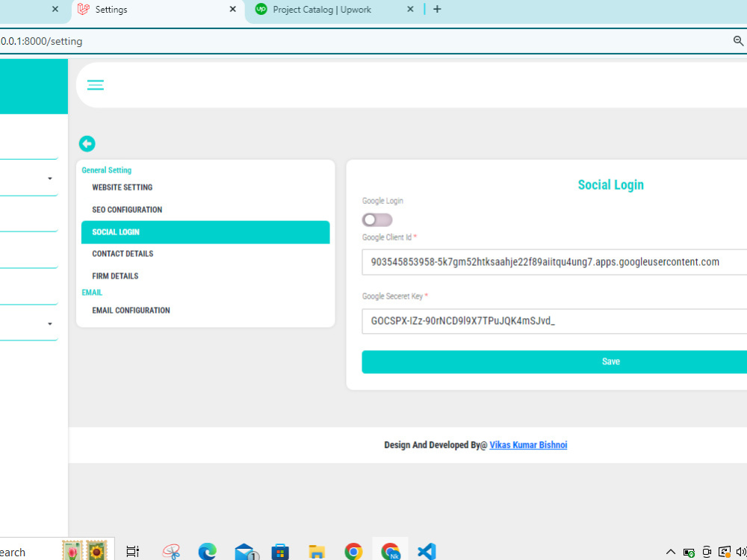Click the volume speaker tray icon
Viewport: 747px width, 560px height.
coord(741,553)
